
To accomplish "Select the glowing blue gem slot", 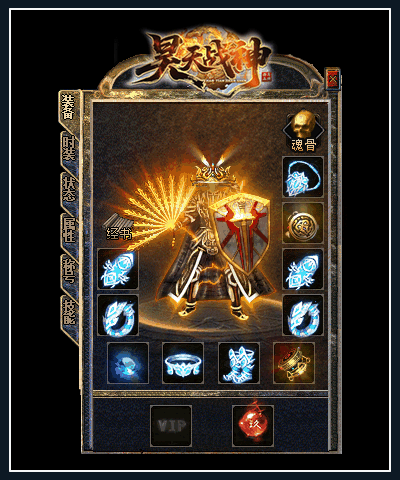I will pos(128,363).
